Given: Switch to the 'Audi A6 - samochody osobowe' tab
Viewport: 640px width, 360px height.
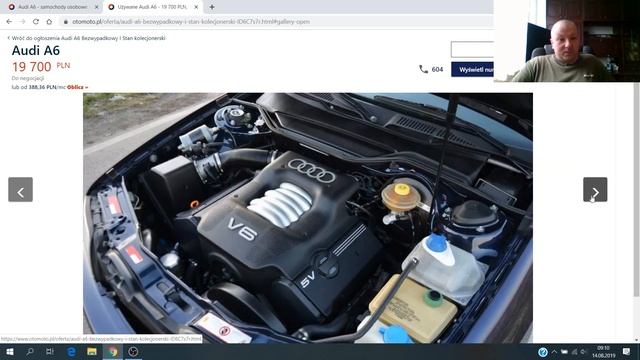Looking at the screenshot, I should tap(52, 7).
